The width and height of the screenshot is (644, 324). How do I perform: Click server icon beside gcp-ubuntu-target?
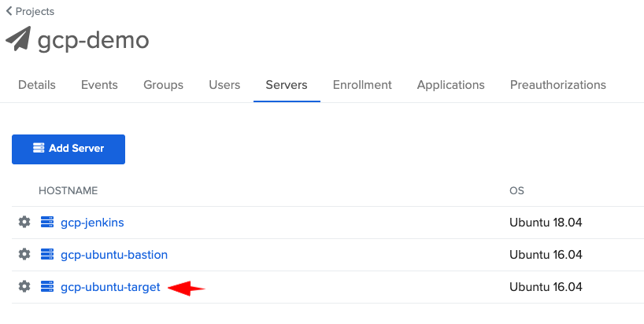(46, 287)
